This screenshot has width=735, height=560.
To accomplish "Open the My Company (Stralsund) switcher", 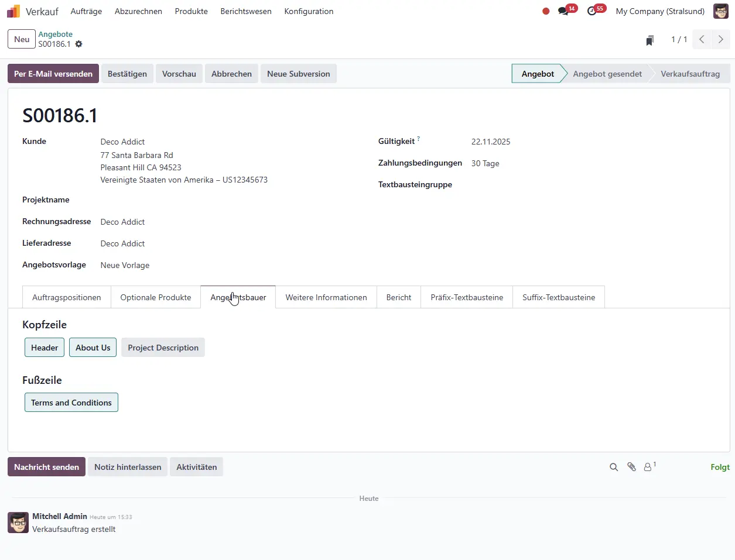I will point(660,11).
